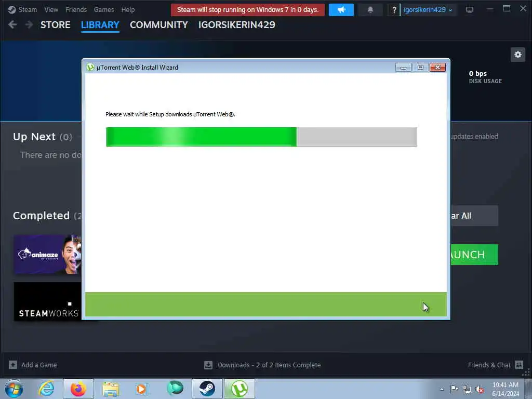The height and width of the screenshot is (399, 532).
Task: Switch to Steam taskbar button
Action: pos(207,389)
